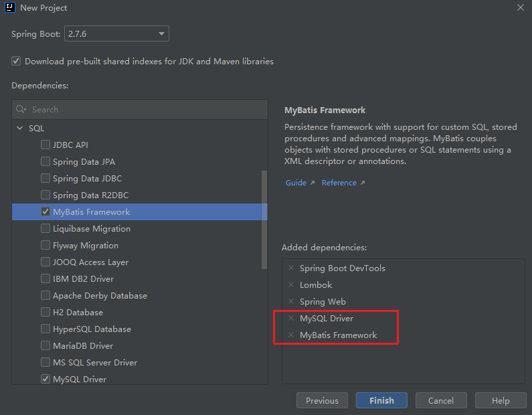The image size is (532, 415).
Task: Open the MyBatis Guide link
Action: 296,183
